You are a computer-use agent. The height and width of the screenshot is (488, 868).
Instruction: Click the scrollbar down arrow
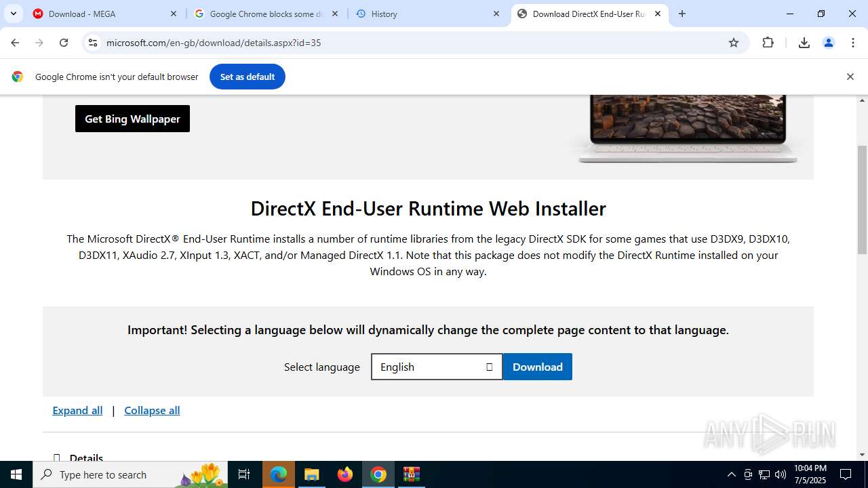click(863, 455)
